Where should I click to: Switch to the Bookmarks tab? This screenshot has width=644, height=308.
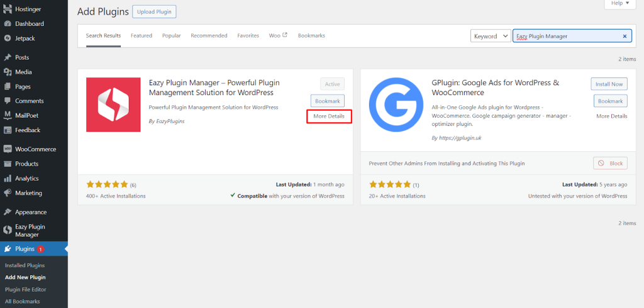[311, 36]
